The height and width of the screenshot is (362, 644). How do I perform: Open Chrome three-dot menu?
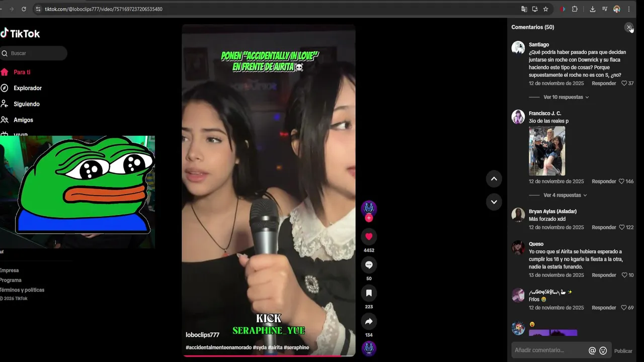click(628, 9)
